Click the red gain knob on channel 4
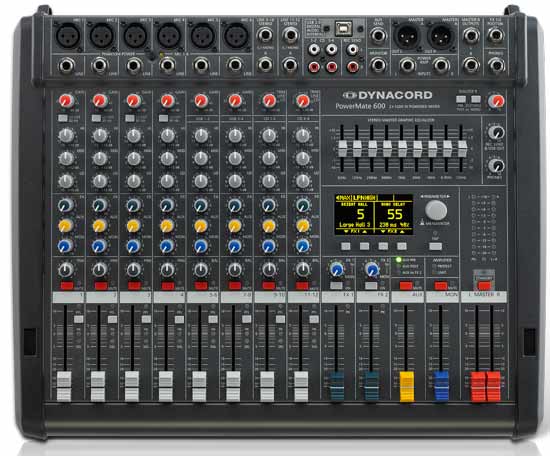Viewport: 550px width, 456px height. (167, 101)
